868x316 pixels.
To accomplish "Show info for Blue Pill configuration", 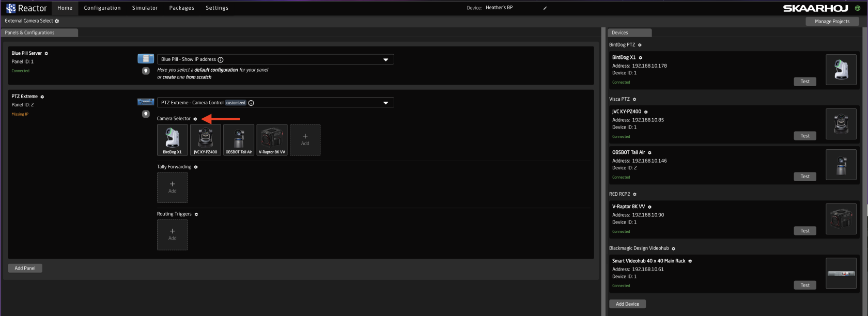I will (221, 60).
